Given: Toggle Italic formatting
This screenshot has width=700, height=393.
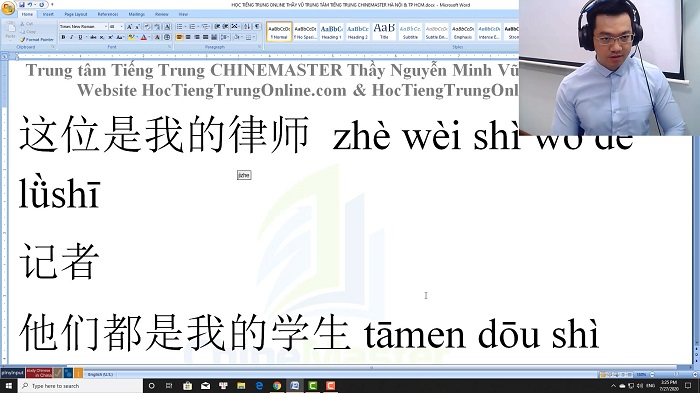Looking at the screenshot, I should (71, 37).
